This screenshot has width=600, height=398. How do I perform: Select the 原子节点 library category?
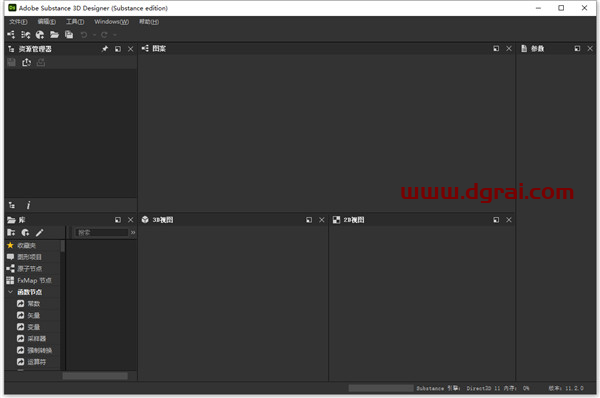point(29,269)
